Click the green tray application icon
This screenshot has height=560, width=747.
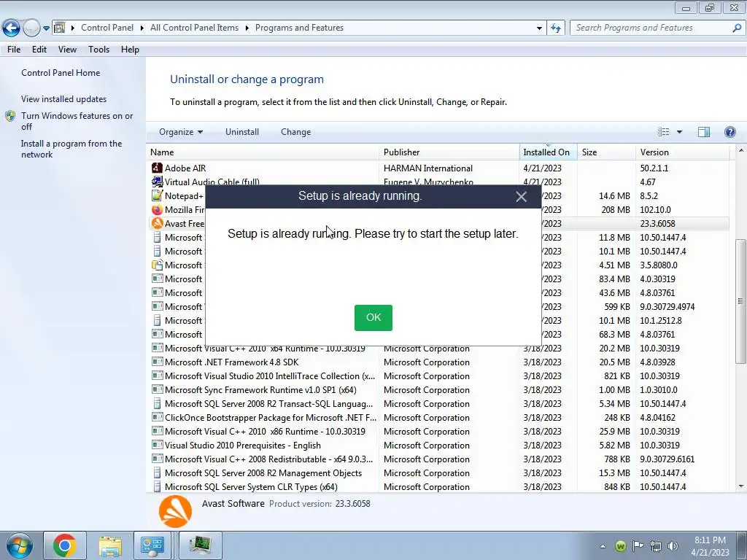coord(620,546)
